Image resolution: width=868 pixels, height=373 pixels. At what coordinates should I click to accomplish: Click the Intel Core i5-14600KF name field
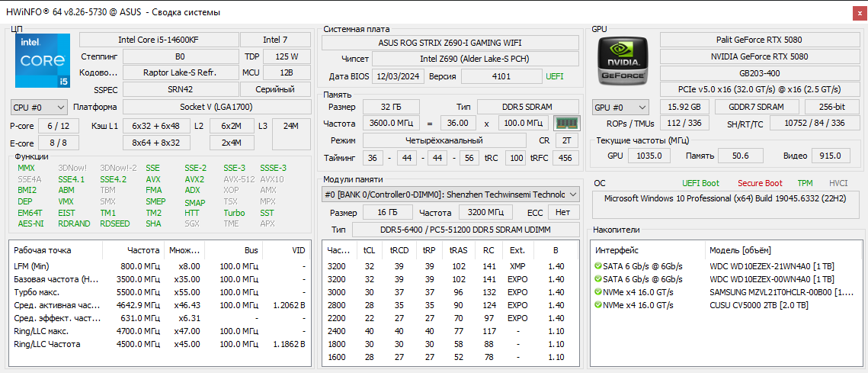(158, 40)
